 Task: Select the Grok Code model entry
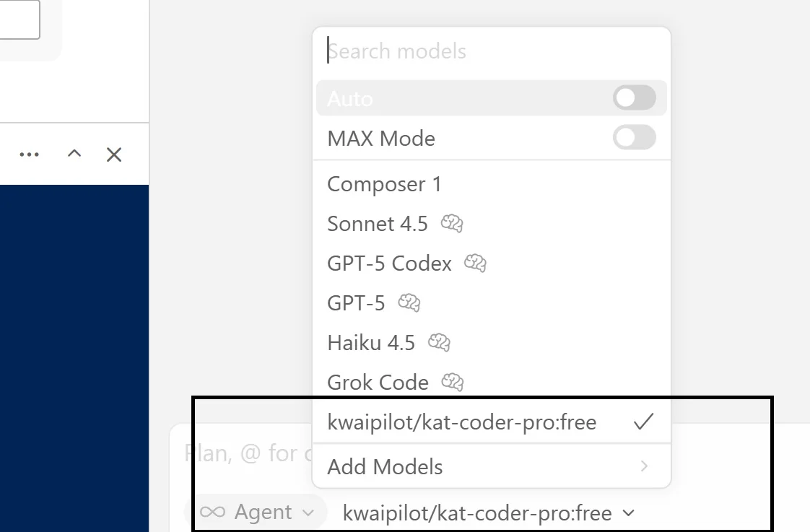378,382
